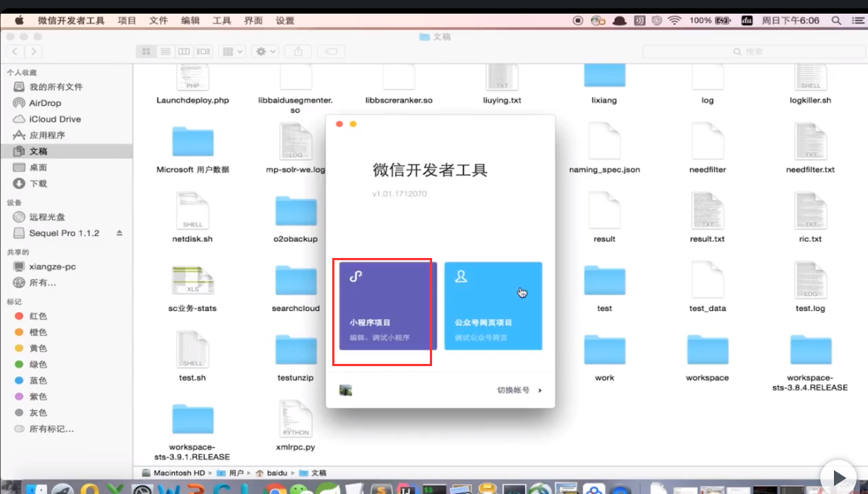Open the 界面 menu
The width and height of the screenshot is (868, 494).
pos(253,20)
